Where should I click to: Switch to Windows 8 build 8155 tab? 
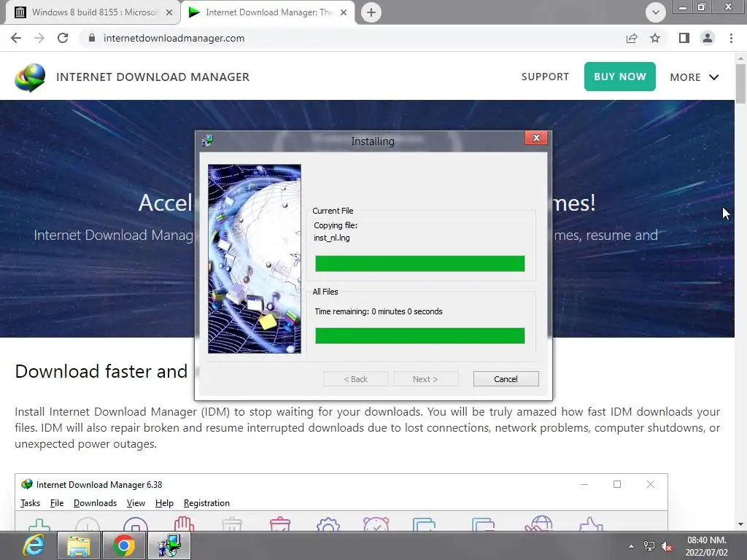tap(93, 12)
